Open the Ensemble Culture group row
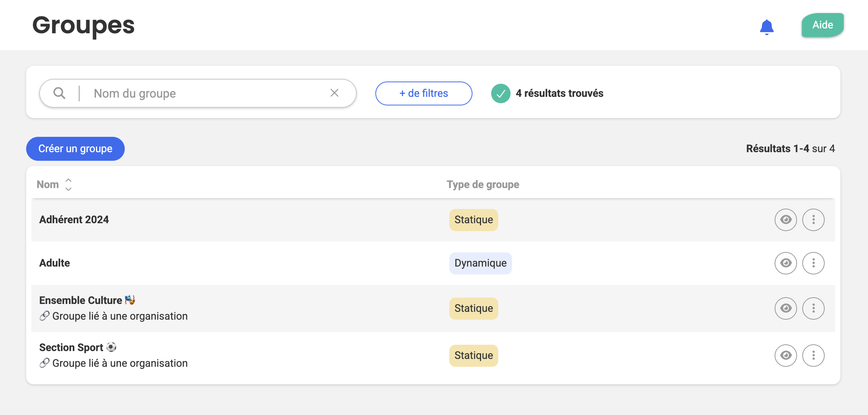Screen dimensions: 868x415 (x=81, y=301)
